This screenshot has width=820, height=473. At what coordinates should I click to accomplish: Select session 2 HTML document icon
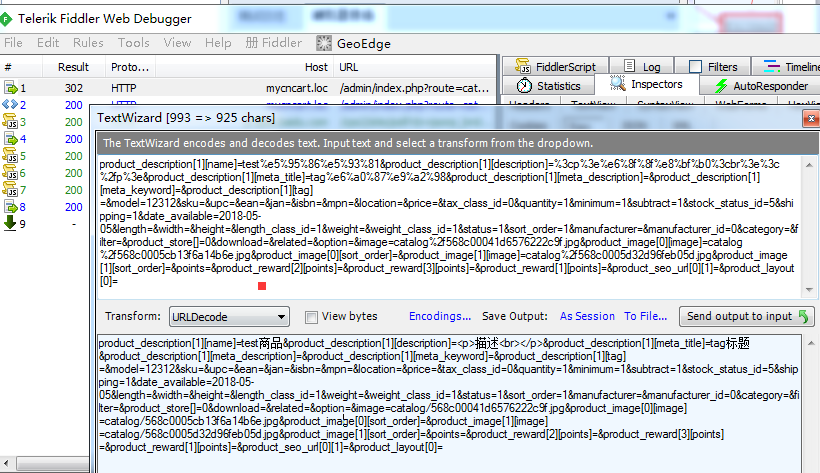(x=10, y=105)
